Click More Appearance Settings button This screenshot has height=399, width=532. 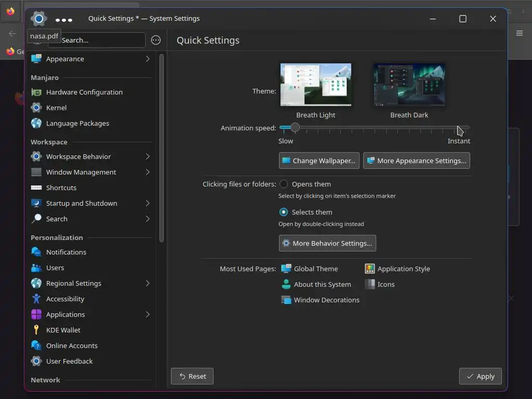click(416, 161)
